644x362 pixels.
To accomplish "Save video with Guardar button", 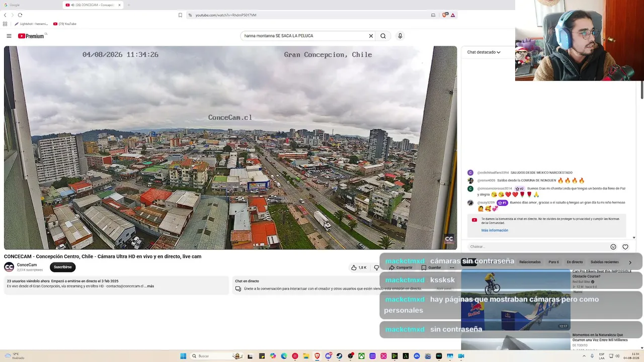I will click(x=431, y=267).
